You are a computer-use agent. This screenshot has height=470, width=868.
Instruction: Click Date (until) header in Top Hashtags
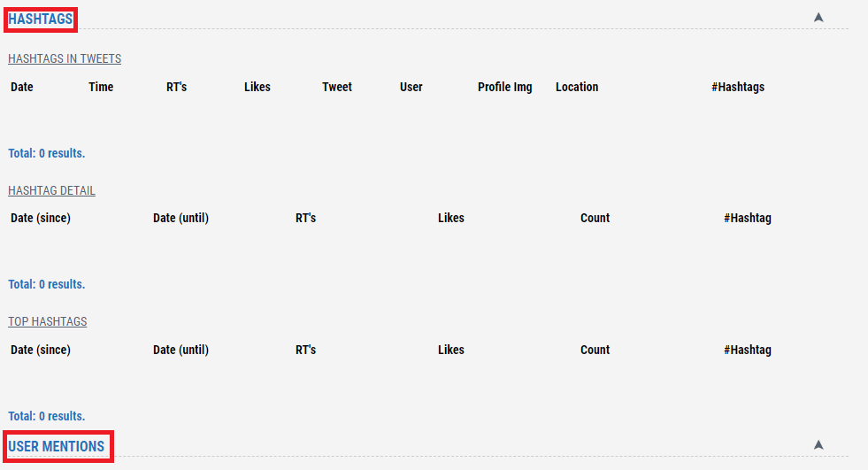[181, 350]
